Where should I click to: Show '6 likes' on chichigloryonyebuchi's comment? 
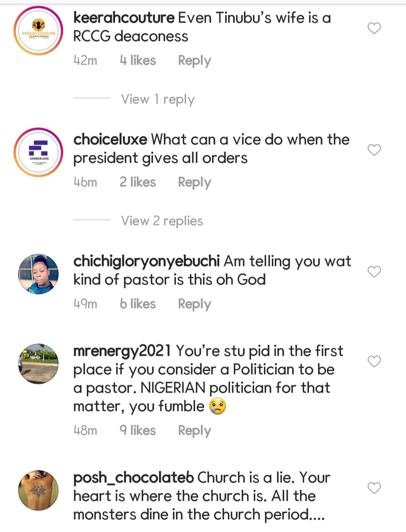pyautogui.click(x=137, y=304)
